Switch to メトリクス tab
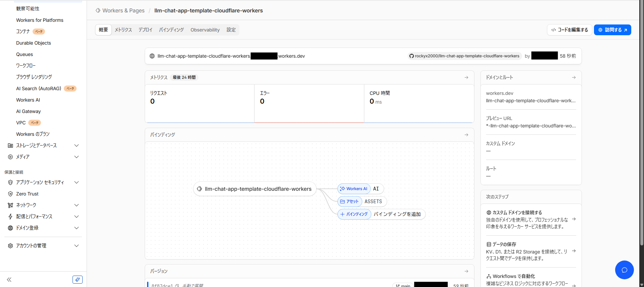 tap(123, 30)
